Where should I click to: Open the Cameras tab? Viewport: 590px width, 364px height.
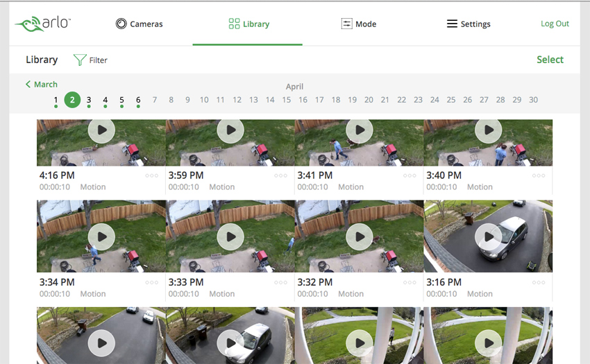click(140, 24)
